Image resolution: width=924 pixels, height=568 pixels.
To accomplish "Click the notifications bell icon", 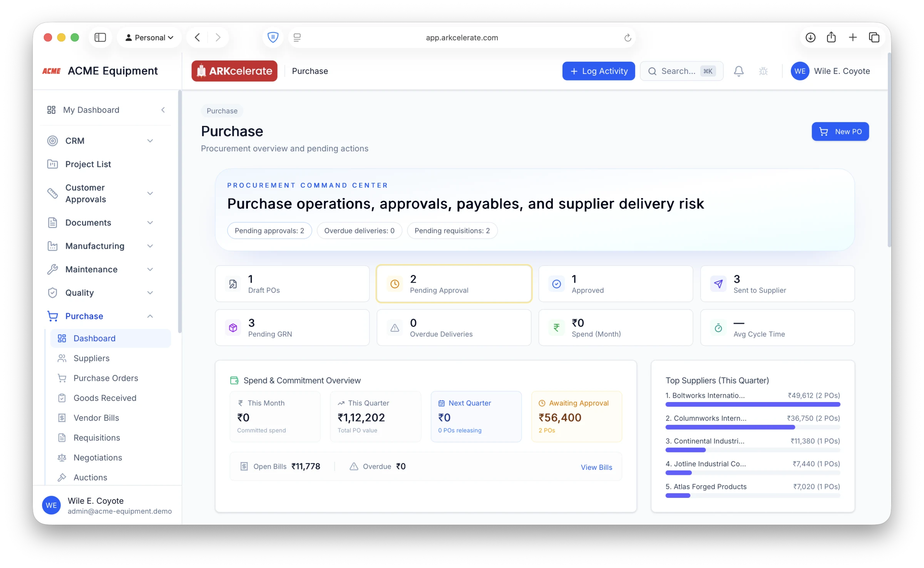I will point(738,71).
